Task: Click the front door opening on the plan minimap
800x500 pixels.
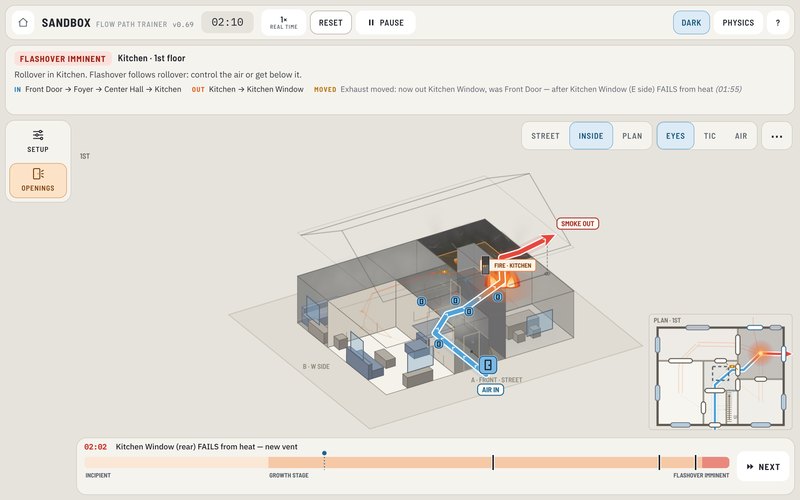Action: [x=715, y=425]
